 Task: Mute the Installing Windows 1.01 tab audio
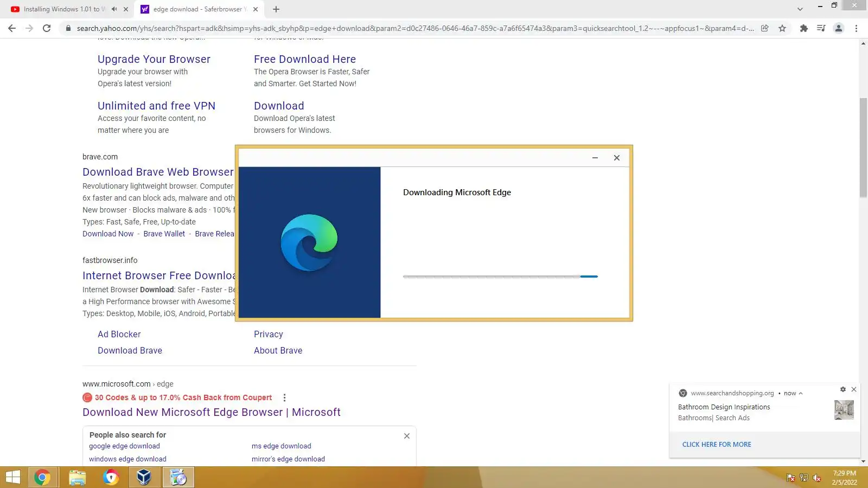point(114,9)
